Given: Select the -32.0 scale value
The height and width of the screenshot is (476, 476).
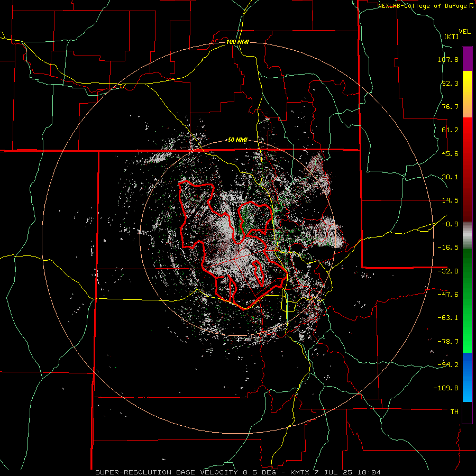Looking at the screenshot, I should [448, 271].
